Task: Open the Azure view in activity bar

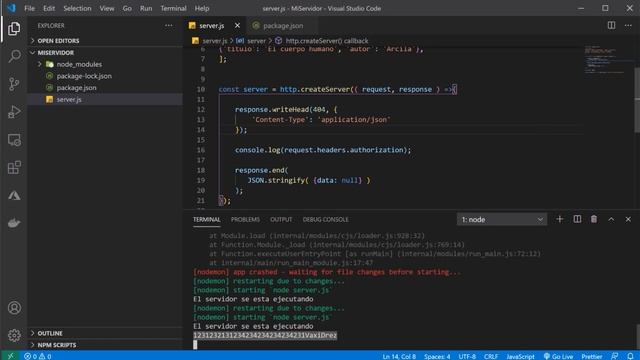Action: [x=14, y=196]
